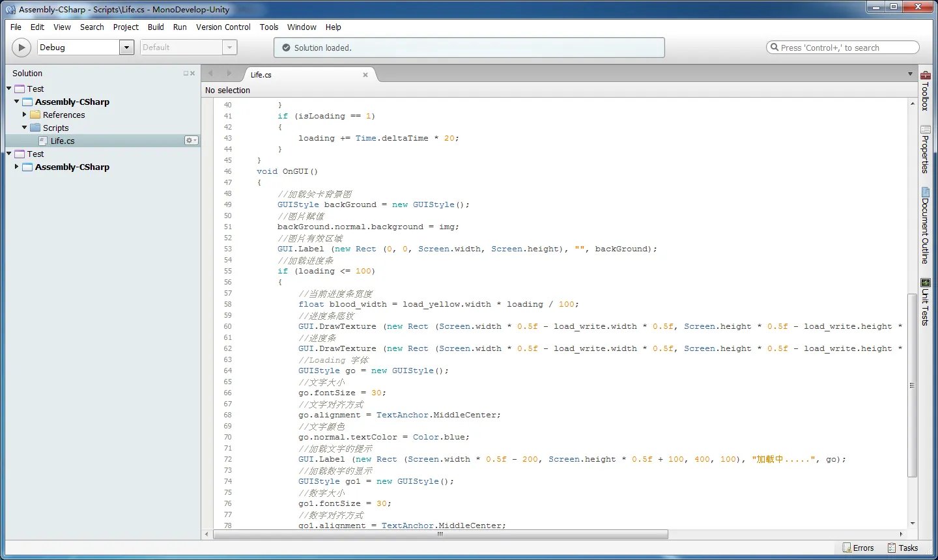Close the Solution panel
The image size is (938, 560).
[x=192, y=74]
